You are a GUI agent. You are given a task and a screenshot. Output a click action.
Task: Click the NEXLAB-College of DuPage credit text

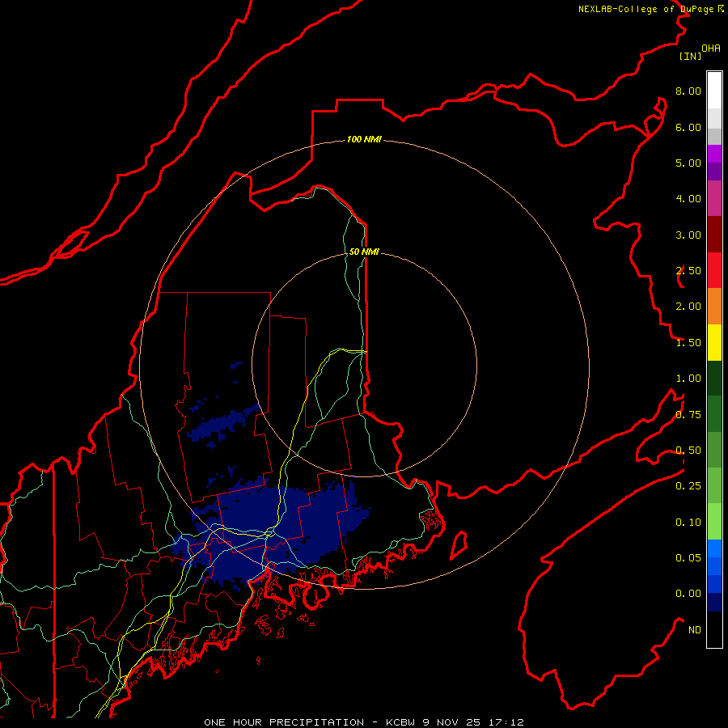(x=645, y=9)
